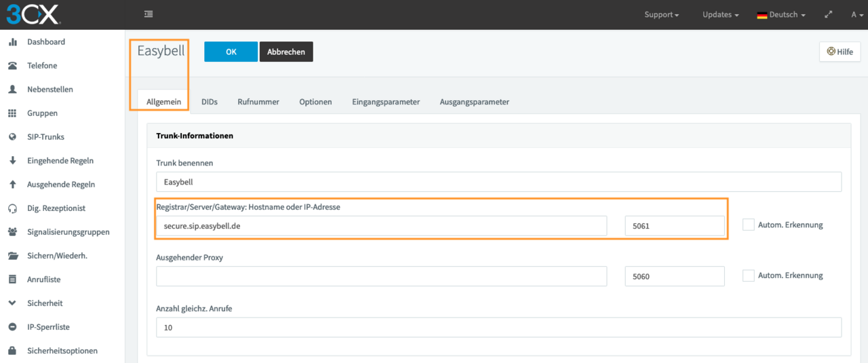Toggle the sidebar collapse menu icon
This screenshot has width=868, height=363.
[149, 14]
